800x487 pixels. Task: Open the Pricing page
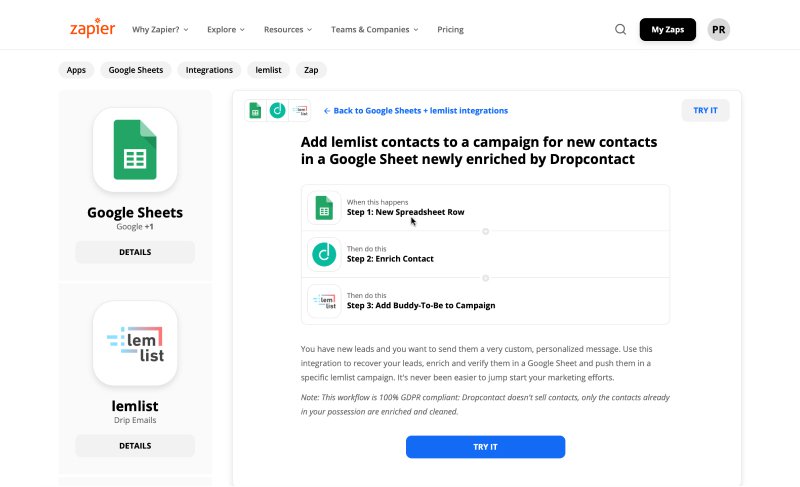click(x=451, y=30)
